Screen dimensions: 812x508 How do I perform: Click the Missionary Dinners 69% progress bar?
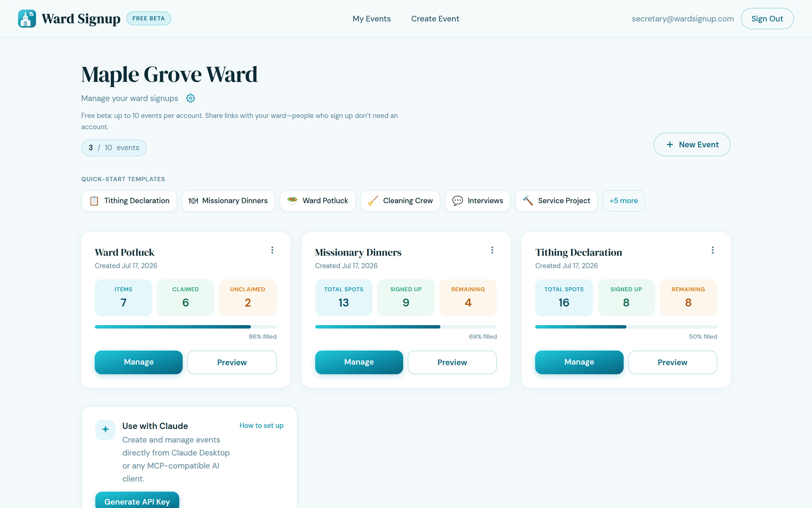point(406,327)
